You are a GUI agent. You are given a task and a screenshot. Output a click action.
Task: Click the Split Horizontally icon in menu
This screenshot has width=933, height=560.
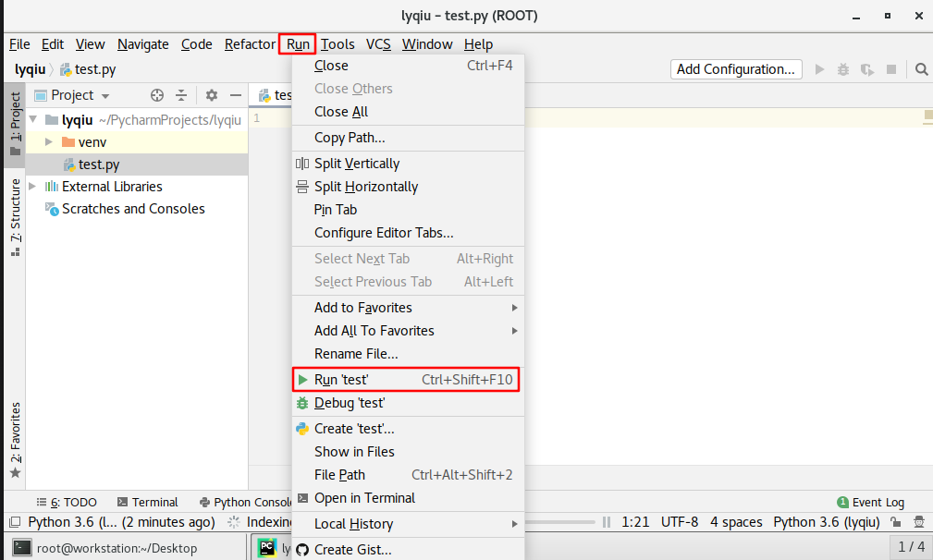point(302,187)
